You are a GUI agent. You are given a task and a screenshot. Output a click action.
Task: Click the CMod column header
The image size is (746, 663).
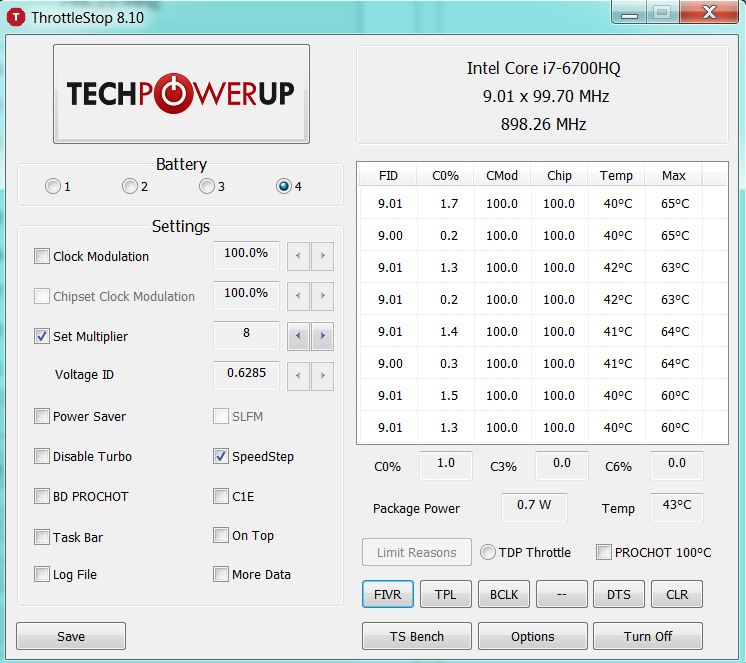(x=502, y=176)
